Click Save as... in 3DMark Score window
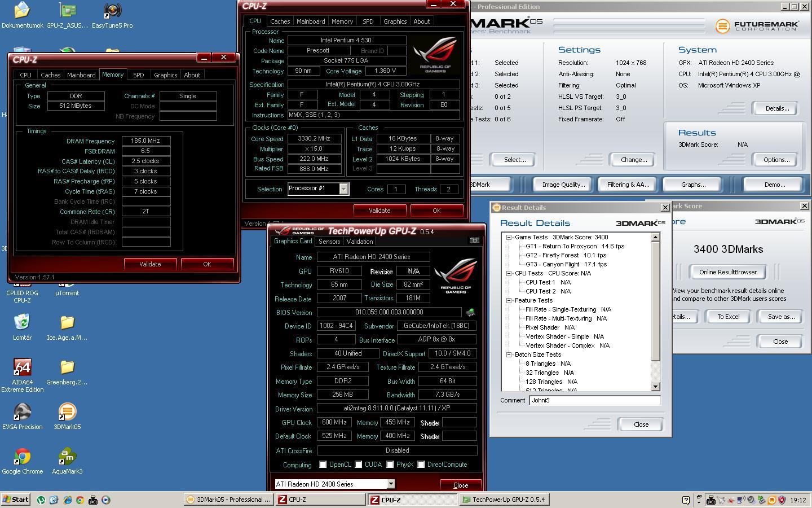Viewport: 812px width, 508px height. click(781, 317)
